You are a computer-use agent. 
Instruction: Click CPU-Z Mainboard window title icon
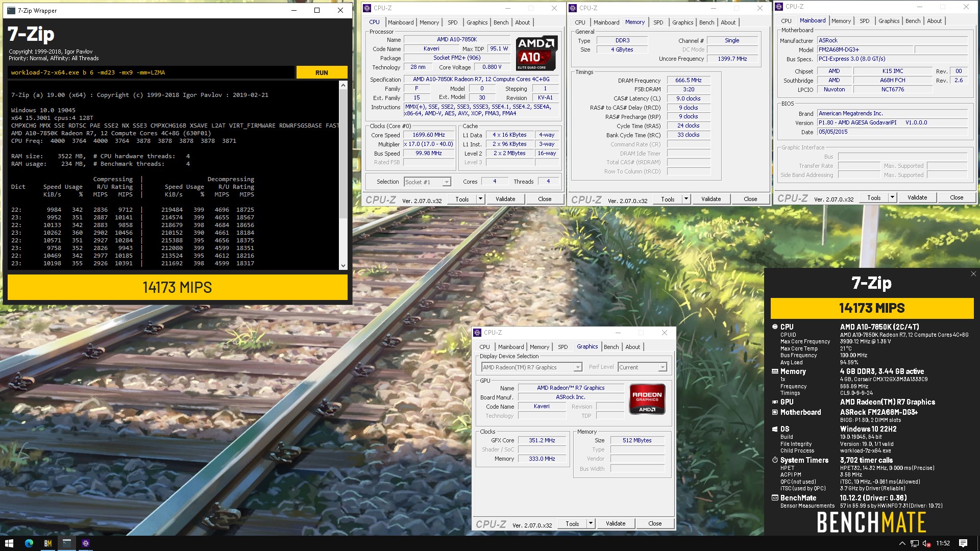coord(779,7)
